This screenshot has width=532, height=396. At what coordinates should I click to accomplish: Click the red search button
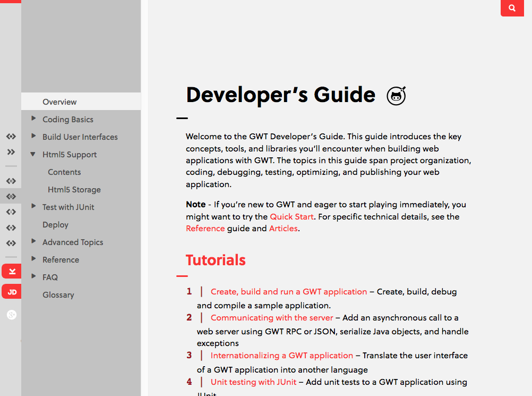512,8
